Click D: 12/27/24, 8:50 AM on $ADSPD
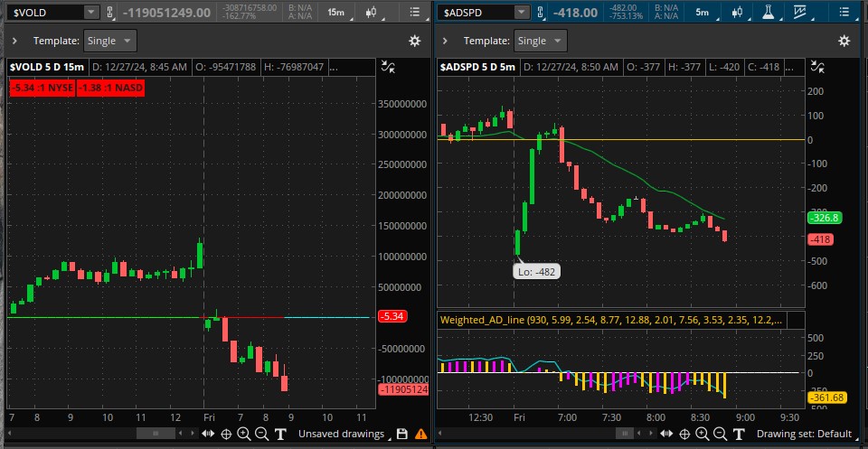The image size is (868, 449). 571,68
